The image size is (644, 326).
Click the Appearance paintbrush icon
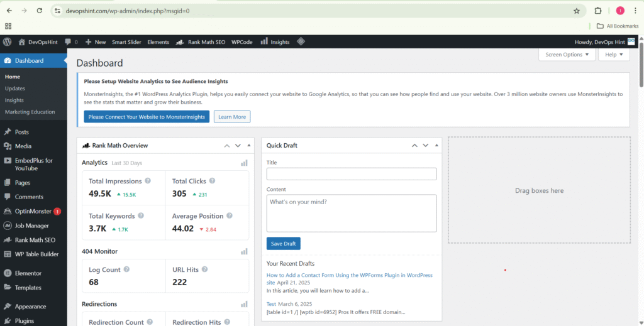(8, 307)
